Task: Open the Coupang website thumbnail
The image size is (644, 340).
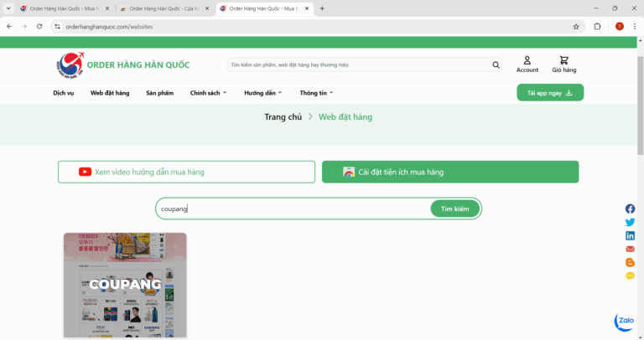Action: coord(125,285)
